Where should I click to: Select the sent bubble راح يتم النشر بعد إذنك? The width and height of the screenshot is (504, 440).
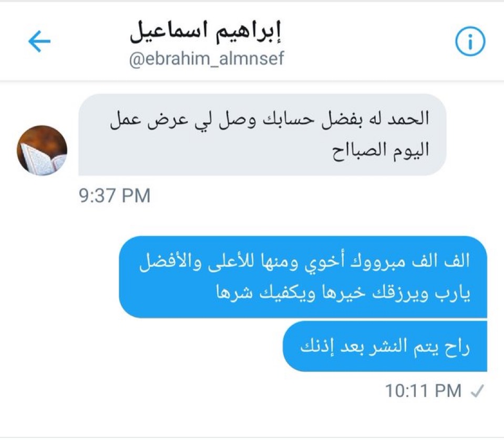click(385, 346)
